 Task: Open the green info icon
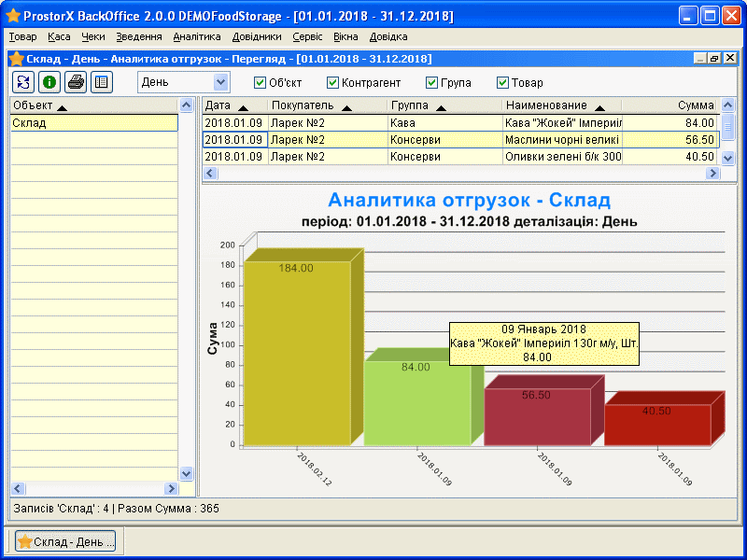coord(49,82)
